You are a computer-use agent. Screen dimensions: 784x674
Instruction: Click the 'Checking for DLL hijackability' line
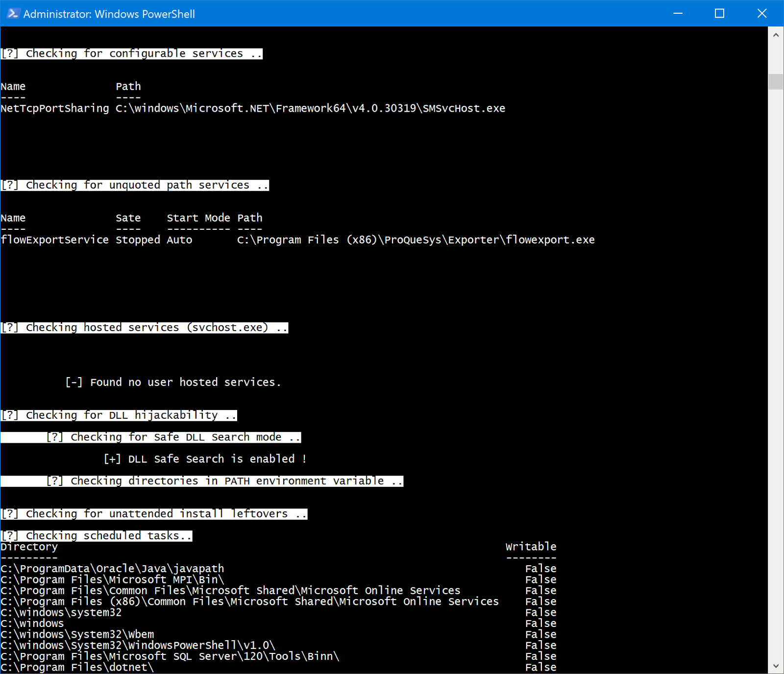tap(118, 415)
